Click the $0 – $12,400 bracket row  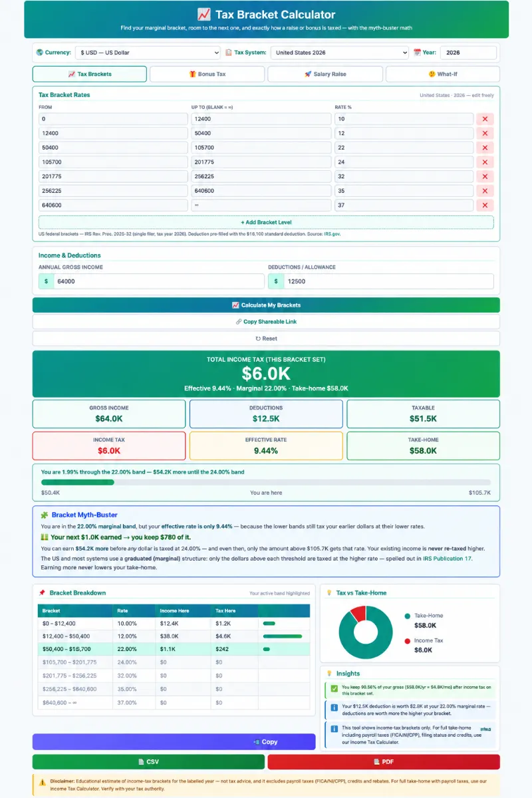174,623
